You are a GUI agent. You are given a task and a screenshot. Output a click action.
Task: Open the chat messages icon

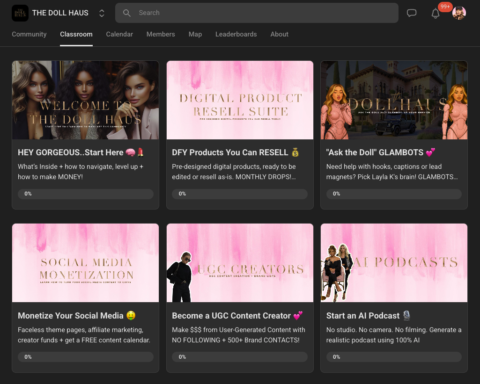412,13
